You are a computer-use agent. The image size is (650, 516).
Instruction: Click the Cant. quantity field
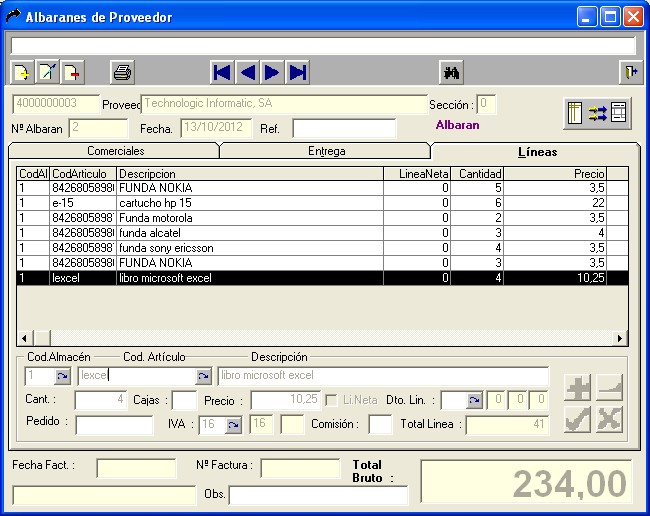click(x=101, y=400)
